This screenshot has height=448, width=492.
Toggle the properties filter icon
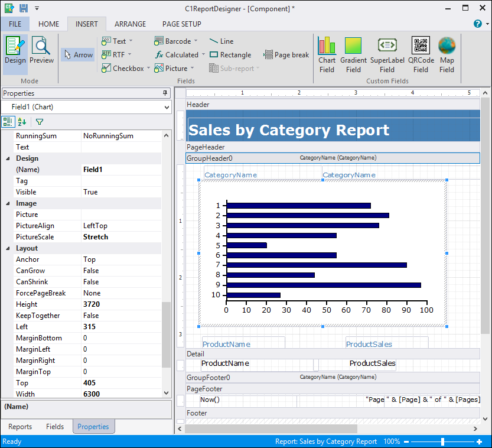pos(40,122)
